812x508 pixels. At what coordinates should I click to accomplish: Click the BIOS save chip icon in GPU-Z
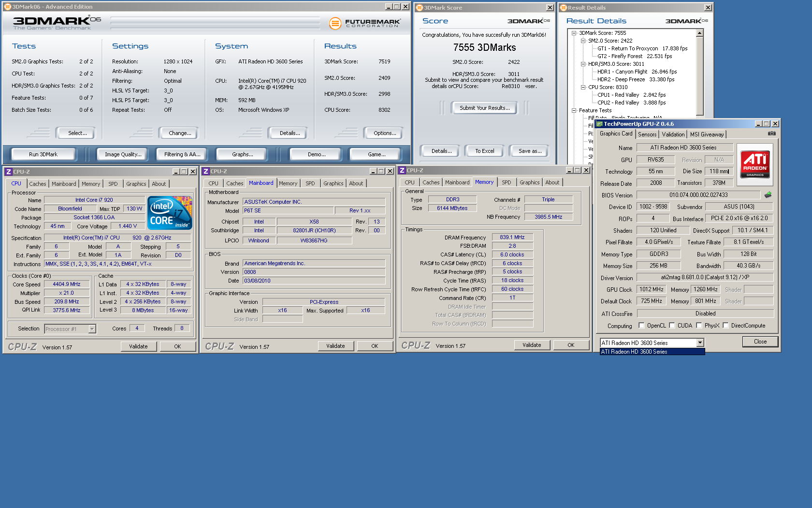(768, 195)
